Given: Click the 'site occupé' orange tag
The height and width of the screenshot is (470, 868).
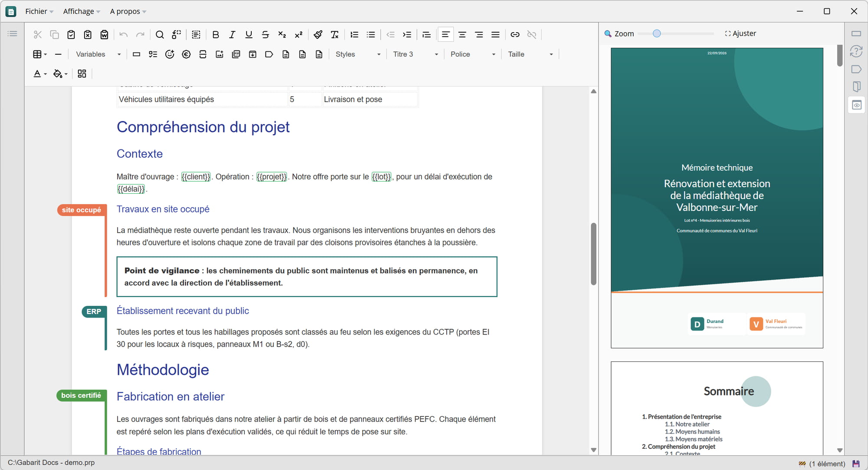Looking at the screenshot, I should (81, 210).
